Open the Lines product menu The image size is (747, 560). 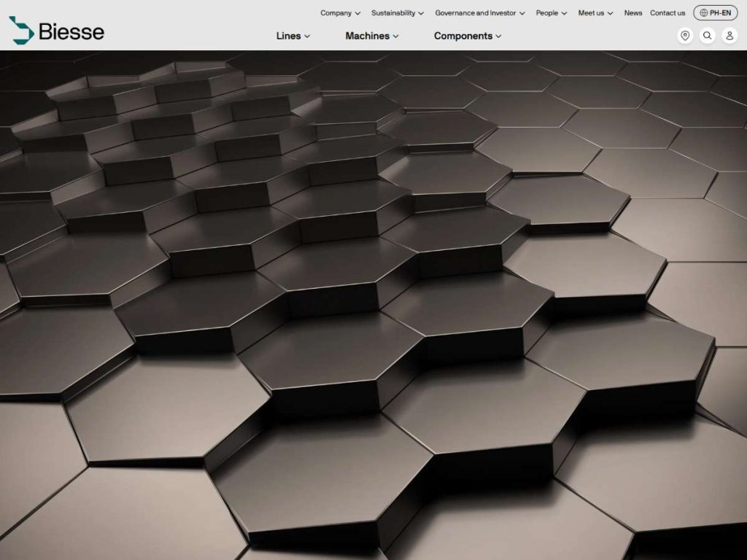coord(293,36)
